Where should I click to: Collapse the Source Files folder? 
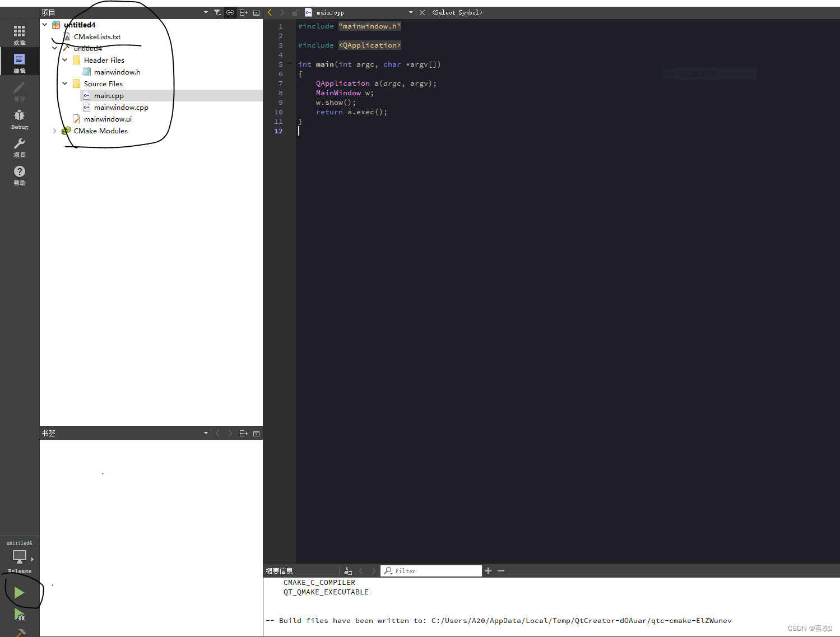pyautogui.click(x=65, y=83)
